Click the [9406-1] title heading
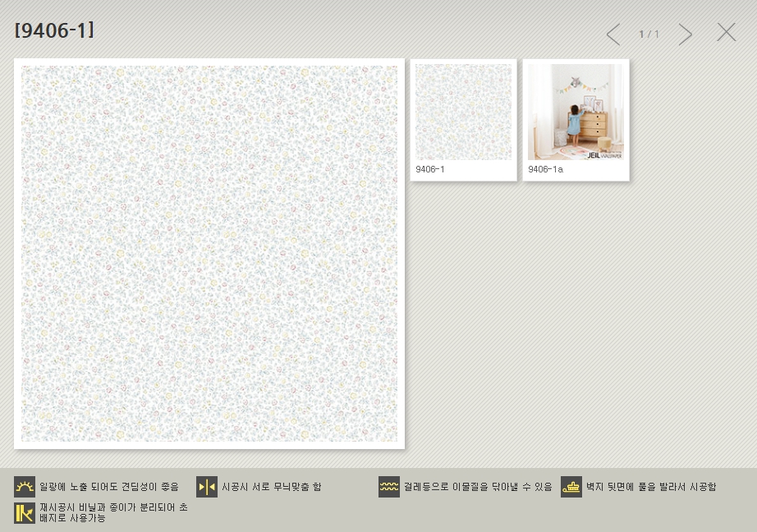 click(x=54, y=30)
